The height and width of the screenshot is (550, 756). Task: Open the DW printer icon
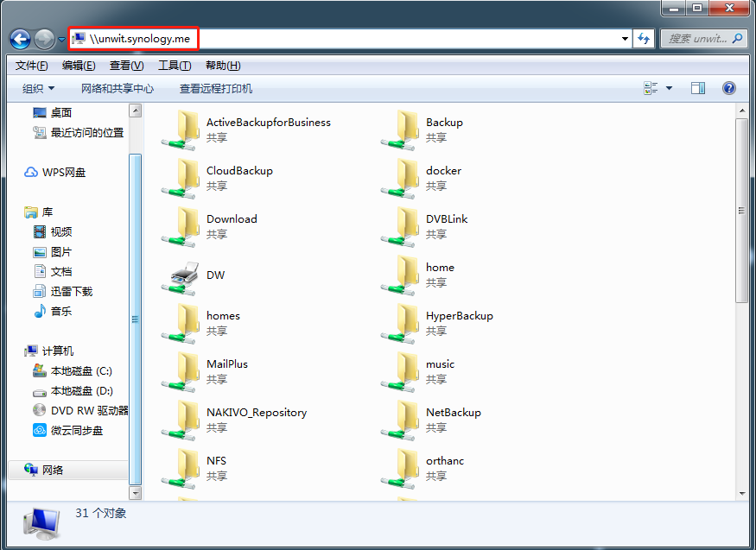[x=184, y=275]
